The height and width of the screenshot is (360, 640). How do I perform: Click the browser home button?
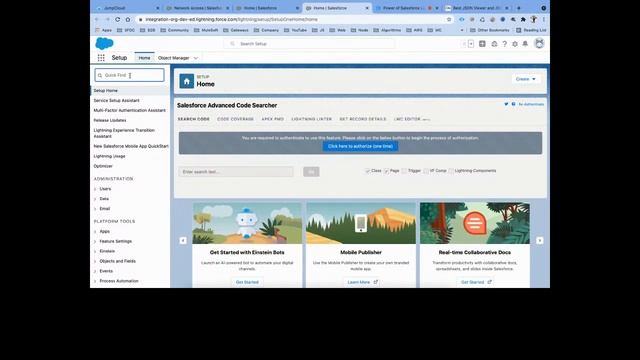(x=128, y=19)
